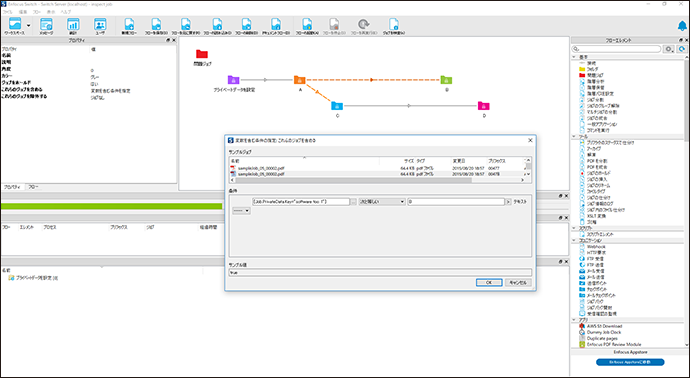
Task: Collapse the Tools section in Flow Elements
Action: coord(574,137)
